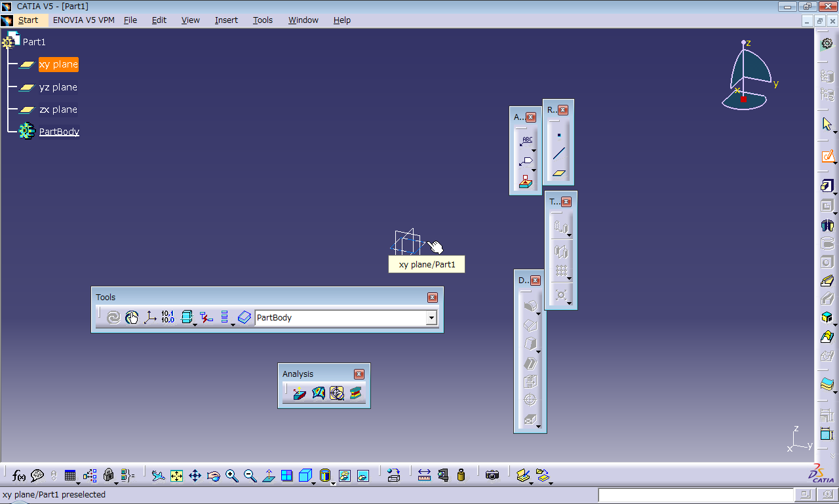Expand Text with Leader flyout arrow
The width and height of the screenshot is (839, 504).
(534, 149)
